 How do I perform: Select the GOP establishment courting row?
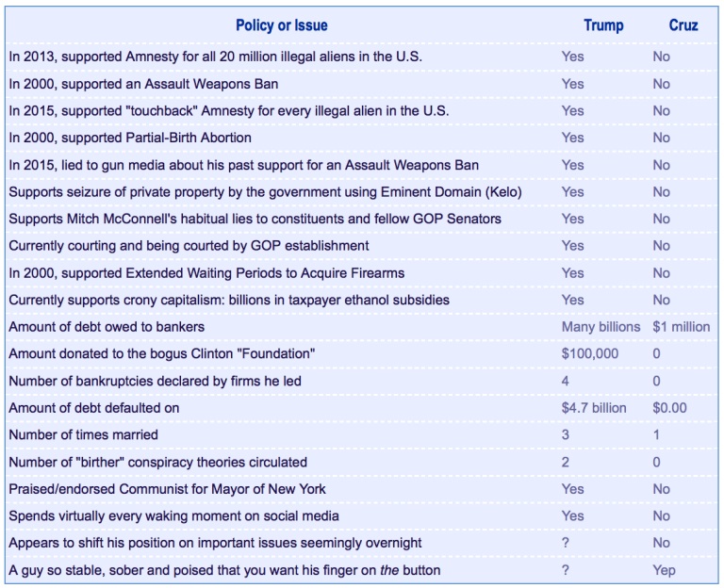pyautogui.click(x=189, y=246)
